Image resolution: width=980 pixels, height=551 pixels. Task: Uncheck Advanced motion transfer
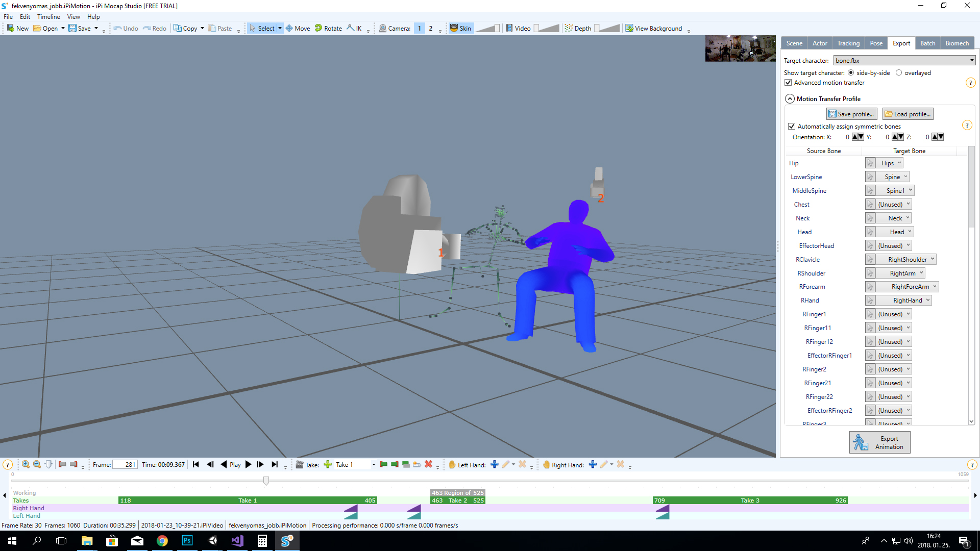point(789,83)
